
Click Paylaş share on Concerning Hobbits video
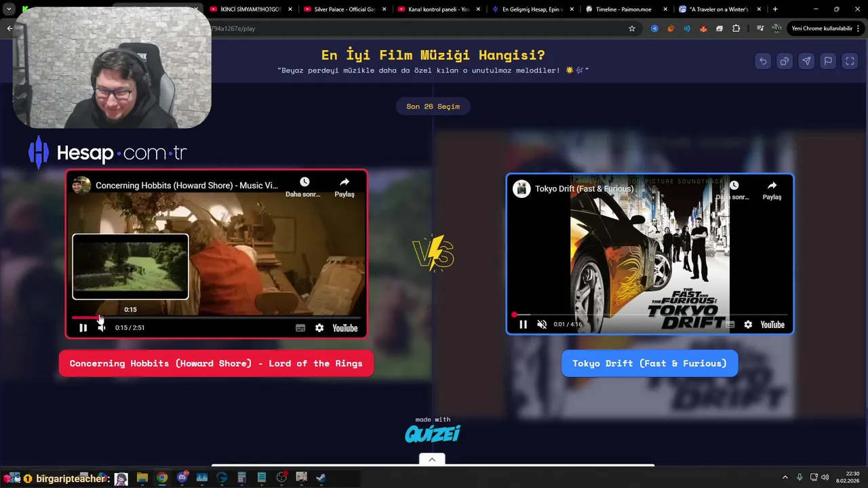(x=344, y=186)
